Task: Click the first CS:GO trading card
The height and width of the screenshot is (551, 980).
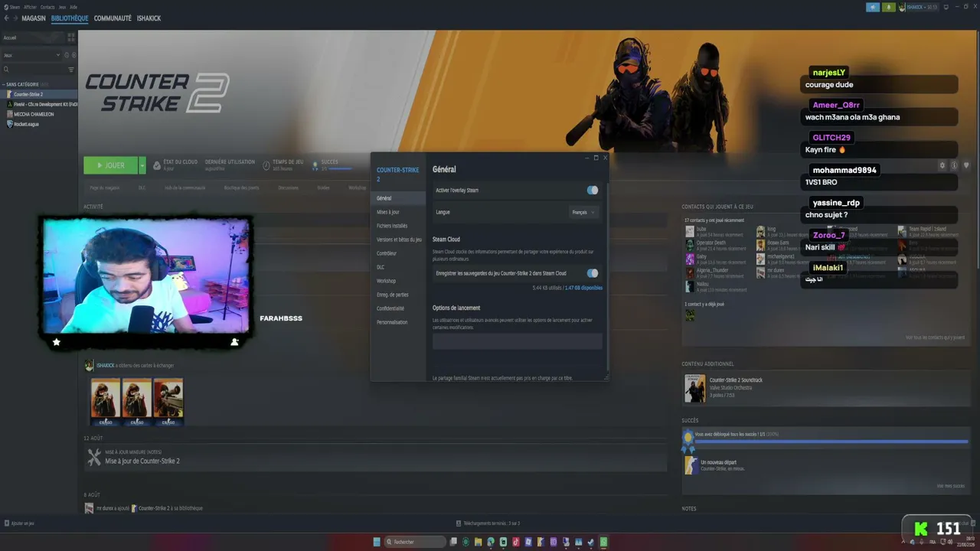Action: [106, 401]
